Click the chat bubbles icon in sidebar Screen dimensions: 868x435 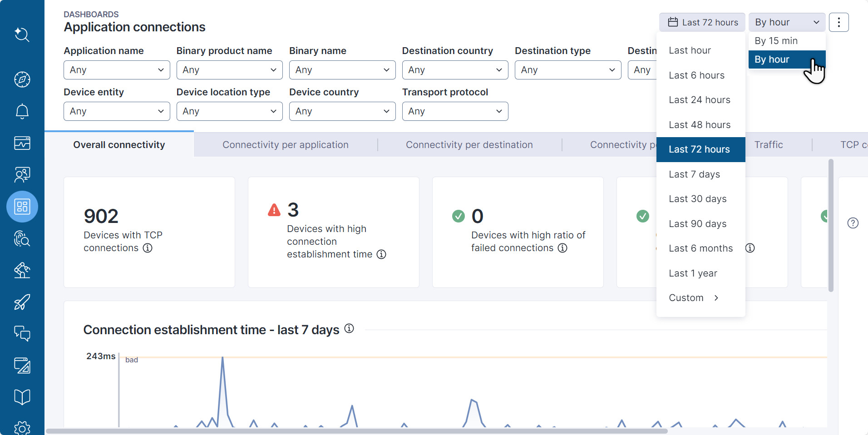tap(22, 334)
